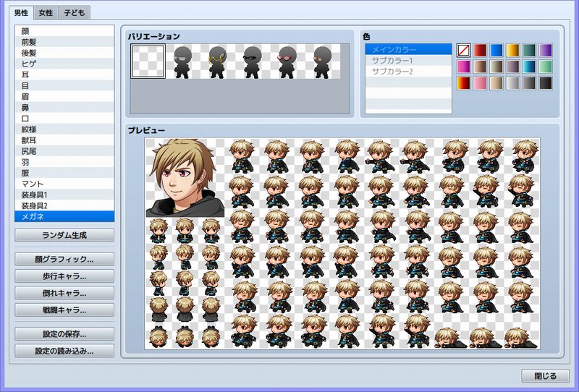Click the 倒れキャラ... button
Viewport: 579px width, 392px height.
[x=64, y=293]
